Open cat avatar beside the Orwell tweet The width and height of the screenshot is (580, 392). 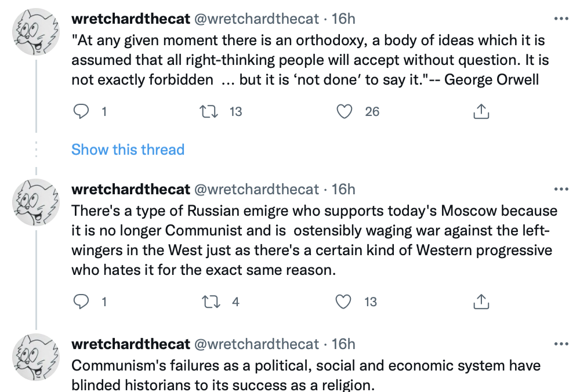coord(36,32)
